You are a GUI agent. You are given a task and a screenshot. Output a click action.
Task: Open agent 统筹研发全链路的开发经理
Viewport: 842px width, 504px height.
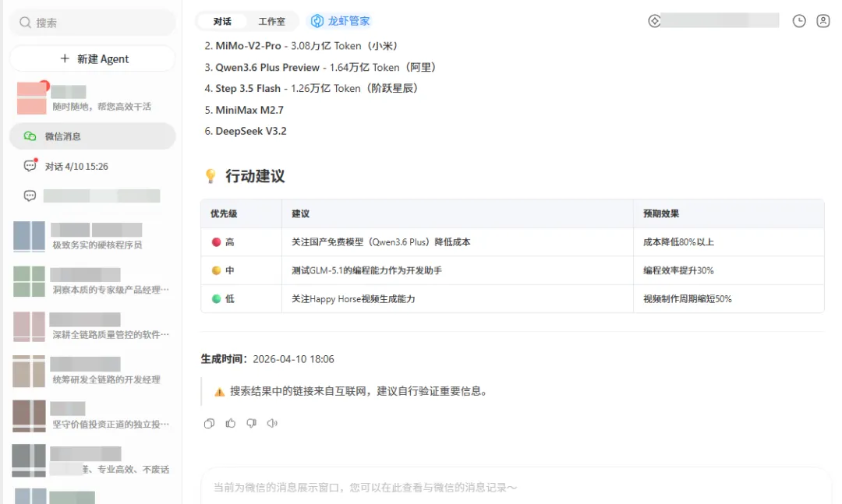(x=92, y=371)
